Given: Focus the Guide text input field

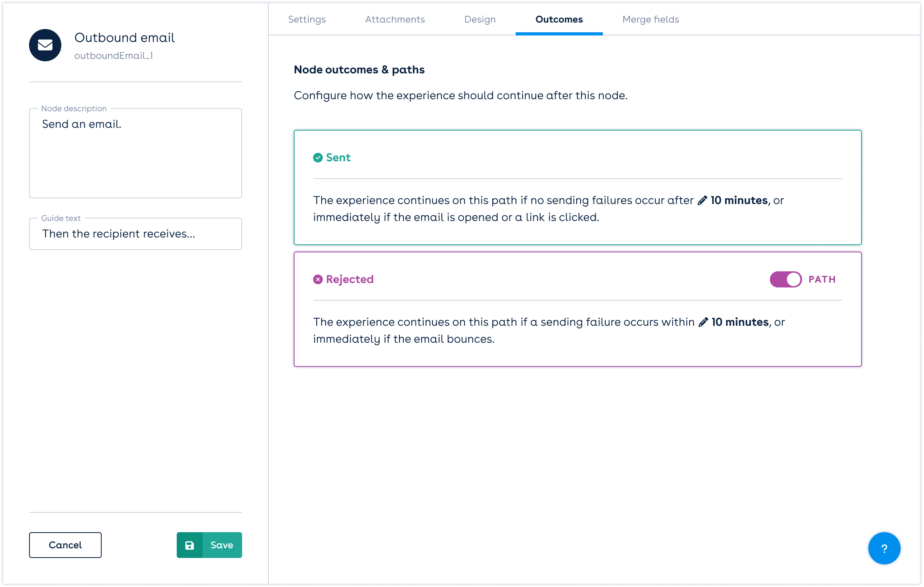Looking at the screenshot, I should (x=136, y=234).
